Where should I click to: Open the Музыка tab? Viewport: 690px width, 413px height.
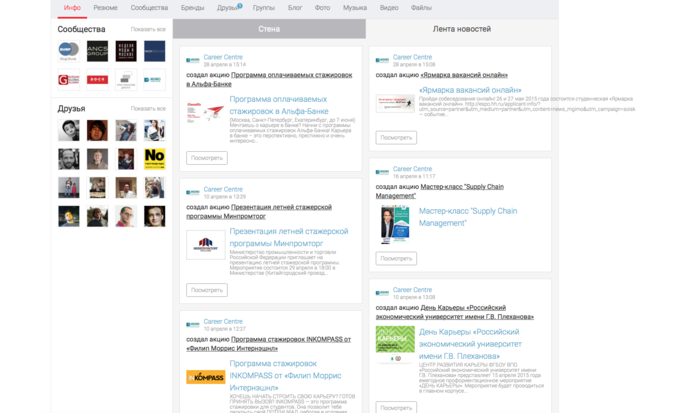point(355,8)
